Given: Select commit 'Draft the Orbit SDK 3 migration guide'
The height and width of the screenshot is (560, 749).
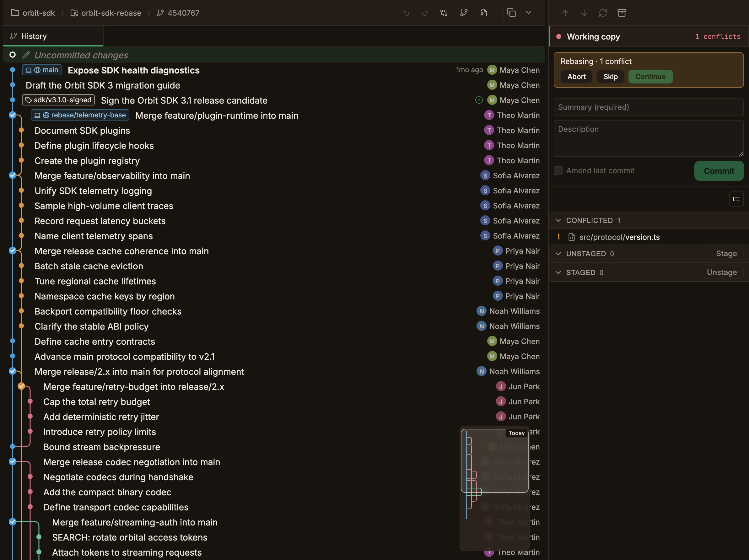Looking at the screenshot, I should coord(103,85).
